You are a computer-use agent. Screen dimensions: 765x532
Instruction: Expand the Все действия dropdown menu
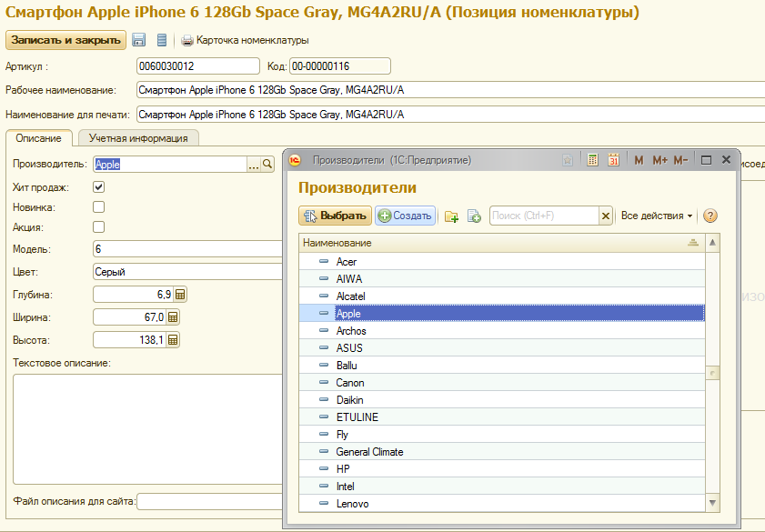[x=657, y=216]
